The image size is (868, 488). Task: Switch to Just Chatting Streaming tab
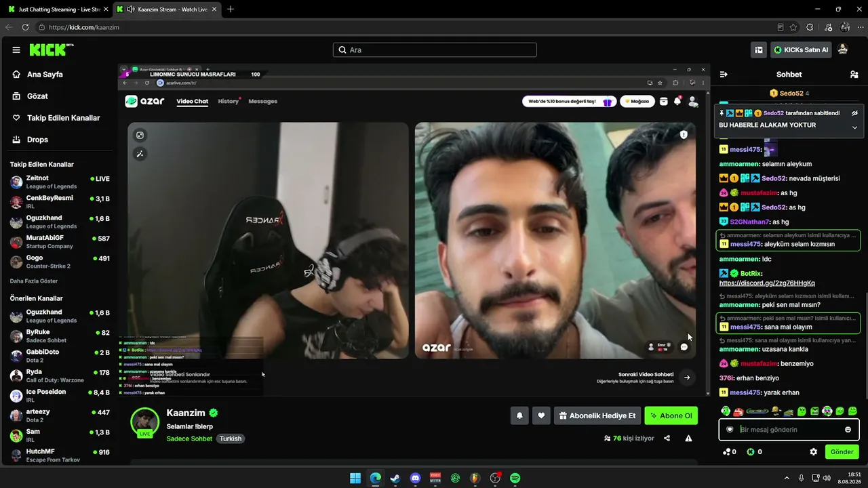pos(57,9)
